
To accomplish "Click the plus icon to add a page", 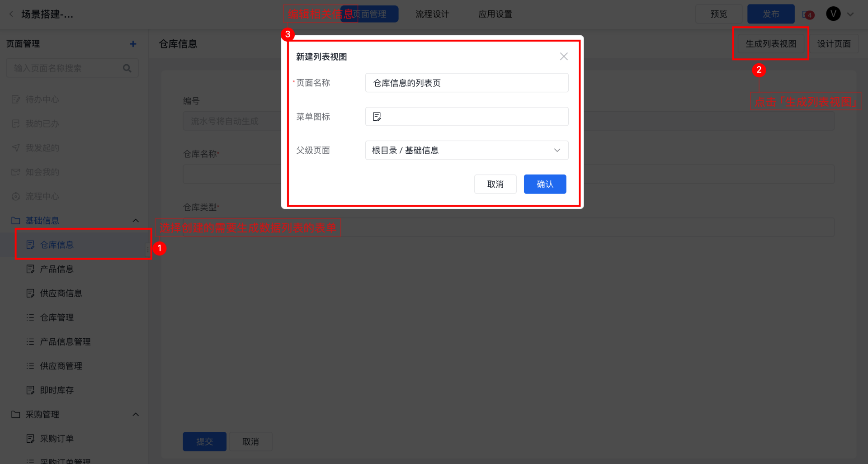I will (133, 44).
